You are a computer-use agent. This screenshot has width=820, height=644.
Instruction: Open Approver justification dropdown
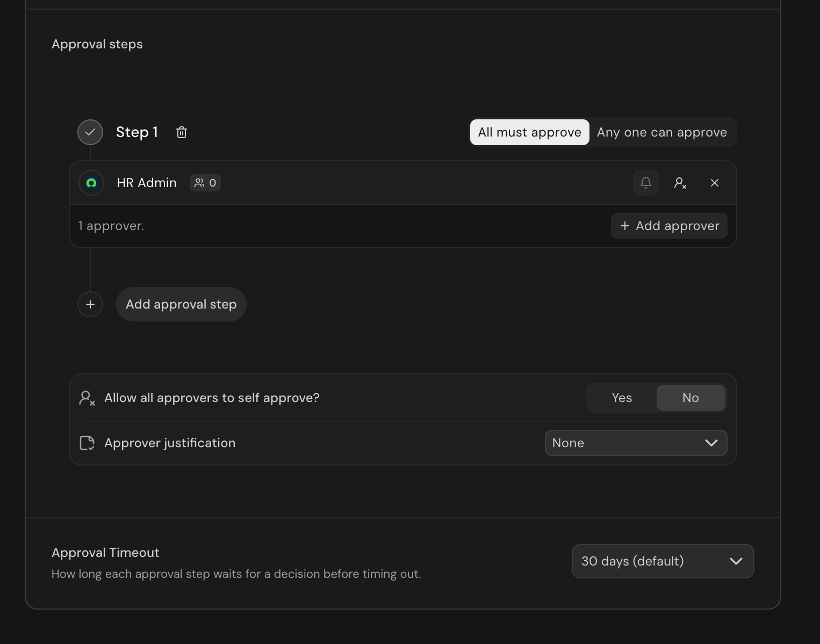[x=636, y=443]
